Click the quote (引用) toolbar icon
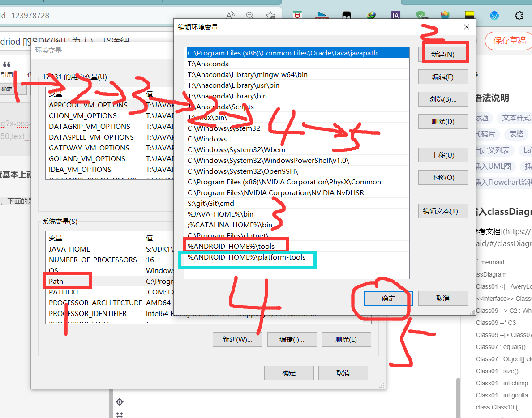Screen dimensions: 532x418 7,69
